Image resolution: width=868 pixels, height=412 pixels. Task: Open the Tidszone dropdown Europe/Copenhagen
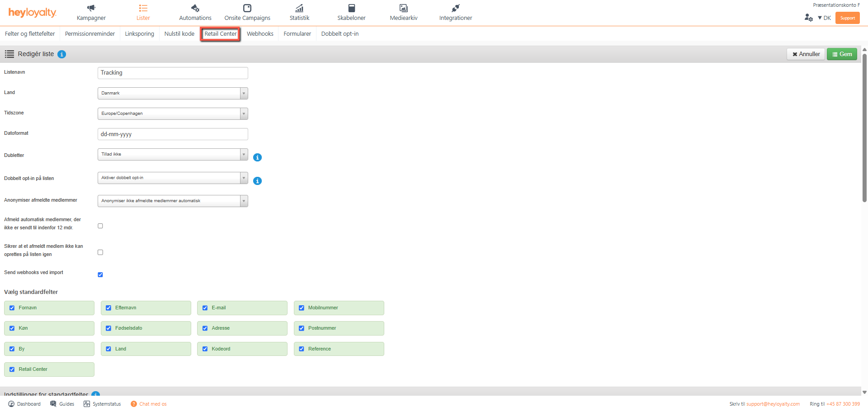pos(173,114)
